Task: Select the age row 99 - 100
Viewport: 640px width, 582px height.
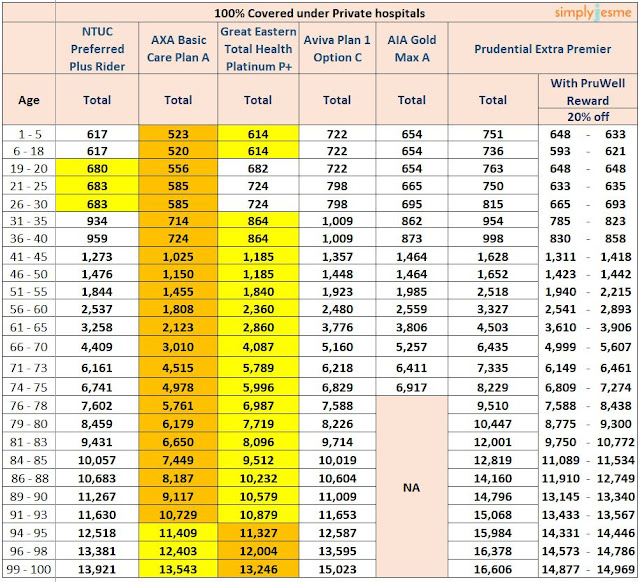Action: click(29, 569)
